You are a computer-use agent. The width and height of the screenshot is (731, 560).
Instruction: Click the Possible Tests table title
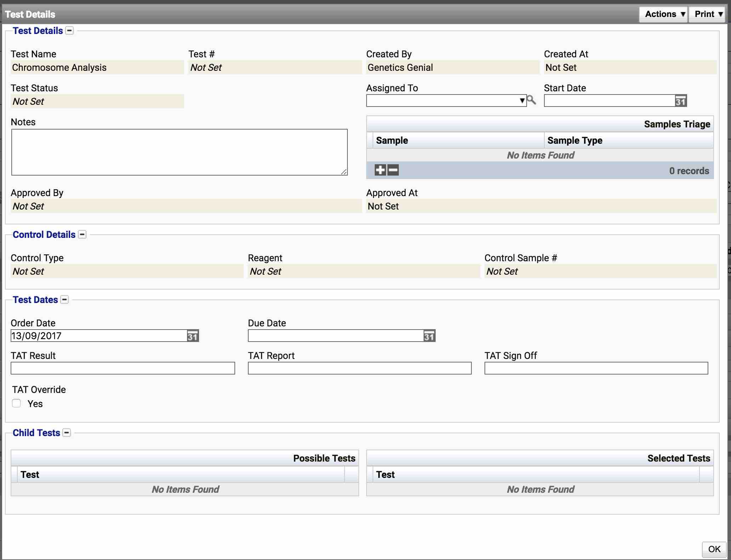pyautogui.click(x=324, y=458)
